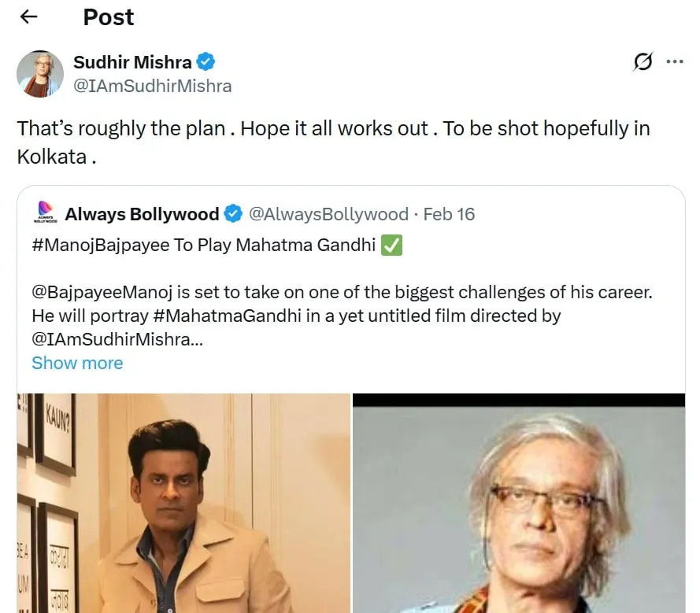Open the Always Bollywood account name
The height and width of the screenshot is (613, 700).
142,214
